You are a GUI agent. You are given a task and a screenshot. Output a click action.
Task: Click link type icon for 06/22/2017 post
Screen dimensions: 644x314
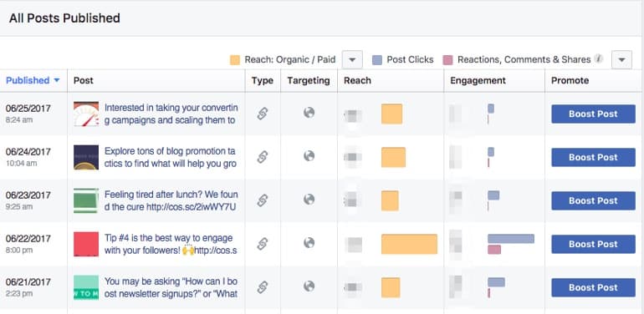coord(263,244)
